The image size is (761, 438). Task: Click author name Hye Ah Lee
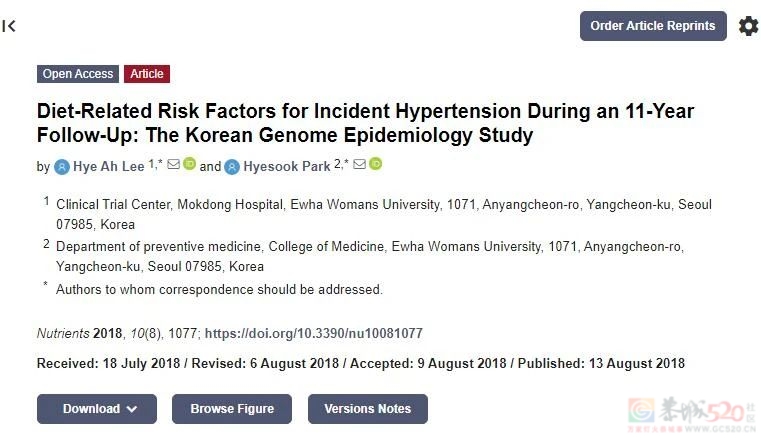click(x=109, y=167)
